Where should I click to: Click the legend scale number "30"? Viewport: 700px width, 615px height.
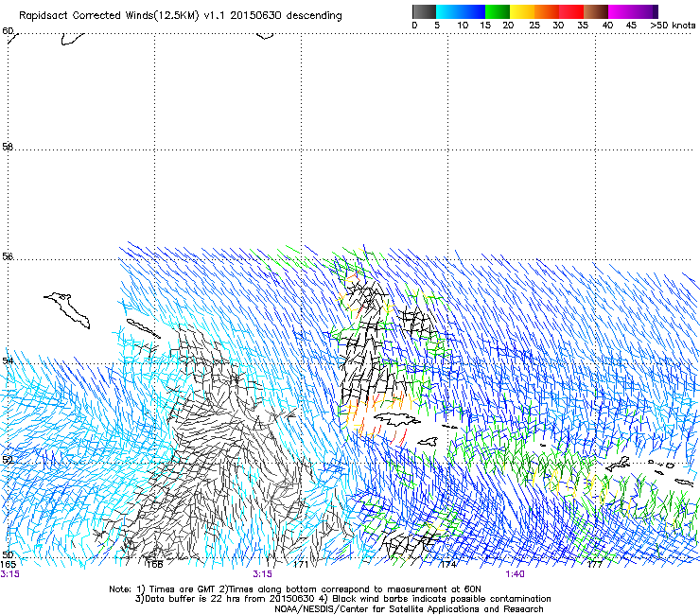pos(558,26)
